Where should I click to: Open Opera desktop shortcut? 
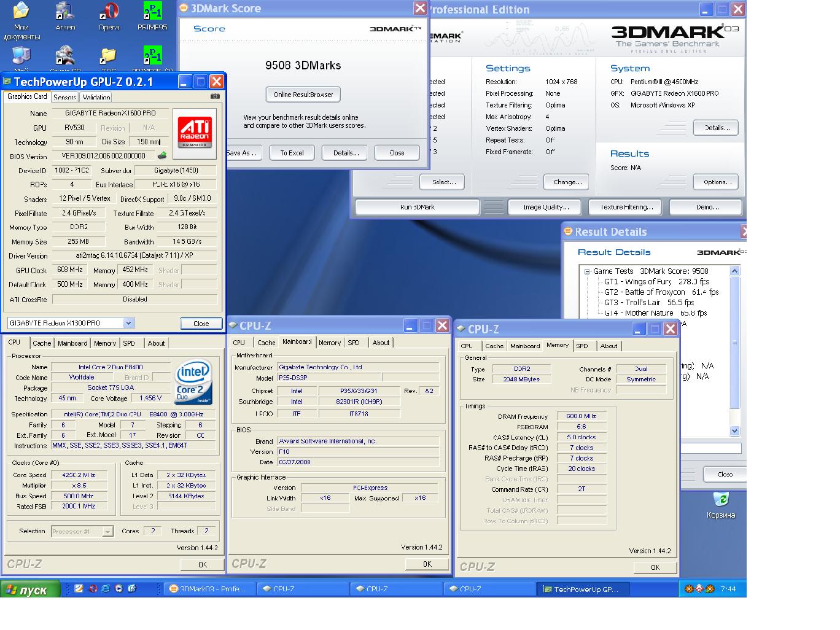(x=109, y=17)
